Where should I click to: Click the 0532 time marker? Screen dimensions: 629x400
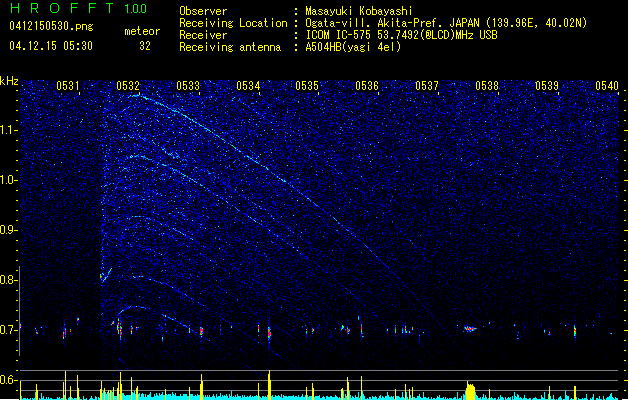[x=128, y=86]
